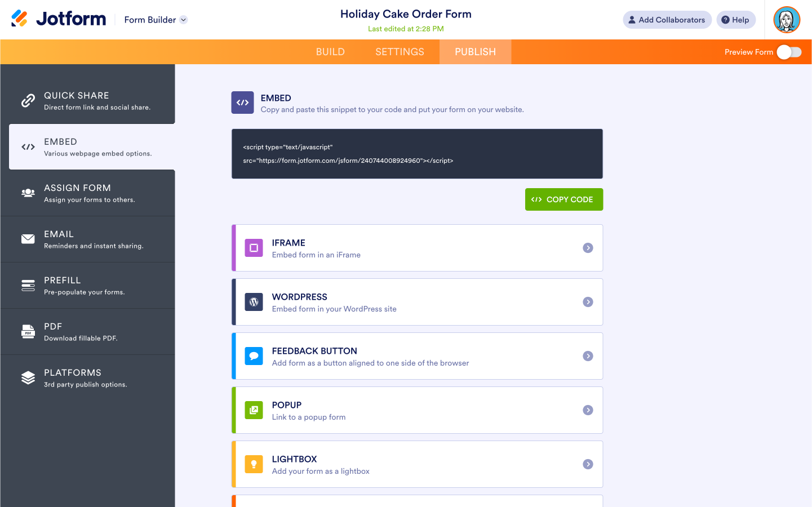Click the user profile avatar
Screen dimensions: 812x507
(787, 20)
